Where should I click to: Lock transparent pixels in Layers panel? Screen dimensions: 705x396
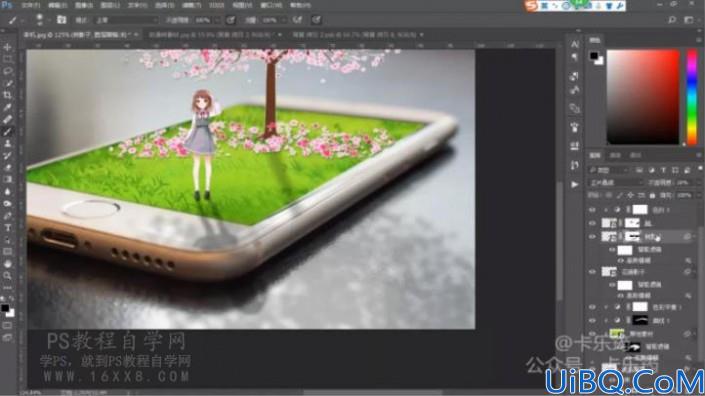coord(608,196)
